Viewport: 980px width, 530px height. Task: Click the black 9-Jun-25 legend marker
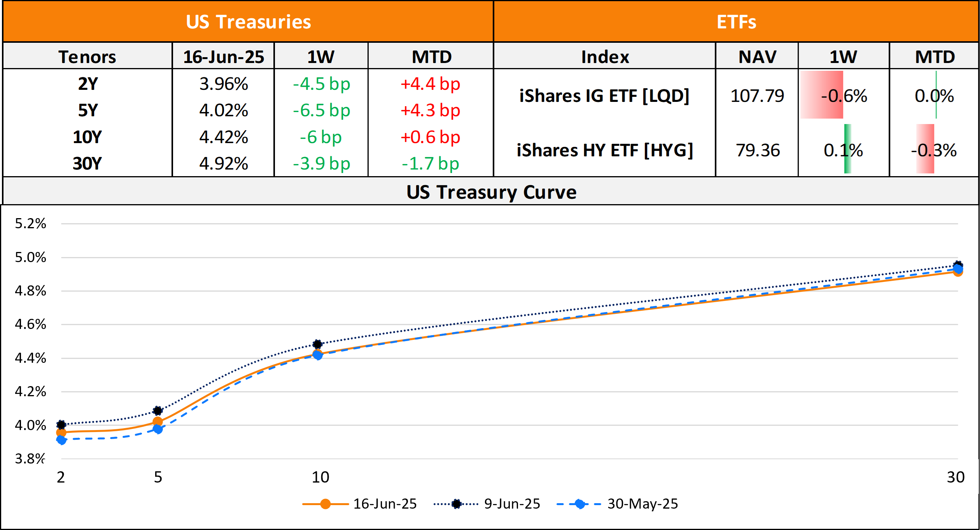(456, 504)
